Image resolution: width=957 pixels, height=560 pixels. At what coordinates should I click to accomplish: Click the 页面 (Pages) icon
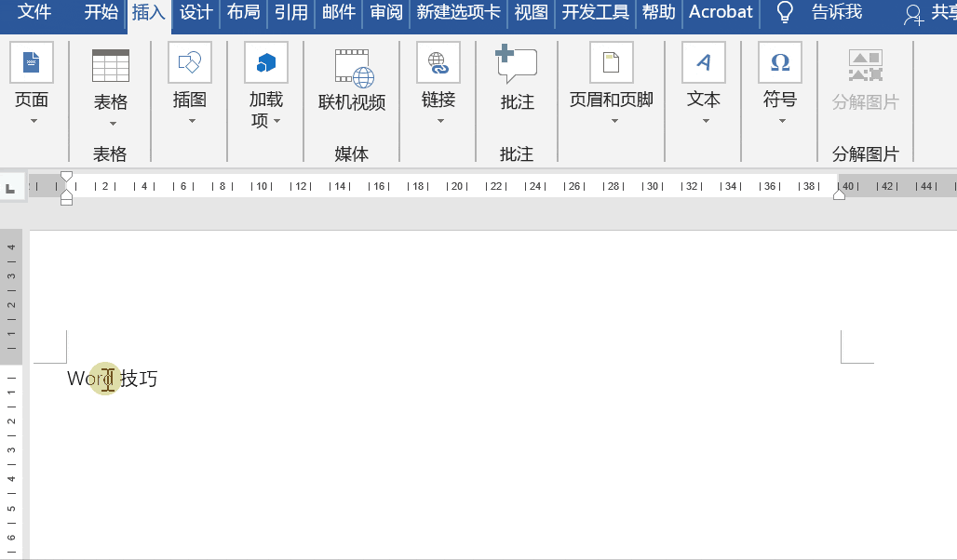coord(32,63)
